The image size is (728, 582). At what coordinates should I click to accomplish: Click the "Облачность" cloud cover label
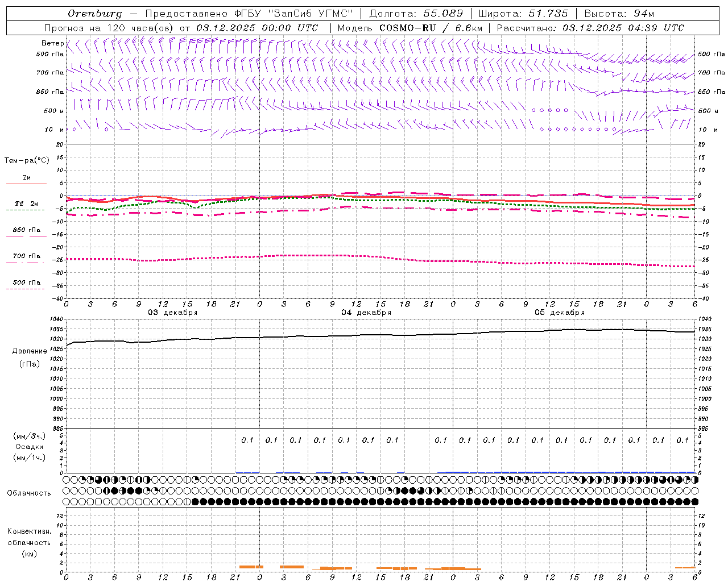[29, 493]
